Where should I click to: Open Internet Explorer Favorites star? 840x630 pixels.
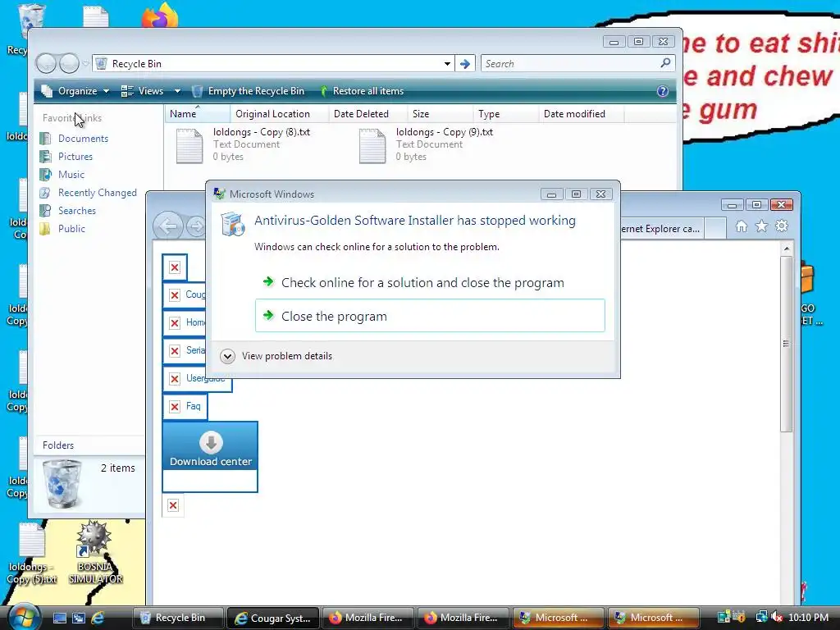[761, 226]
